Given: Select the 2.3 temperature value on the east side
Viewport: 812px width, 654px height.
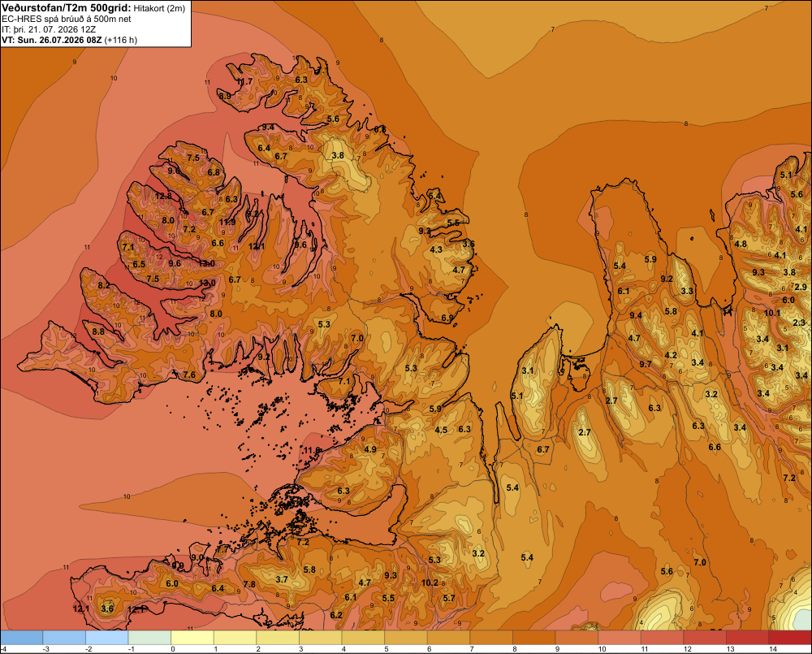Looking at the screenshot, I should 799,323.
